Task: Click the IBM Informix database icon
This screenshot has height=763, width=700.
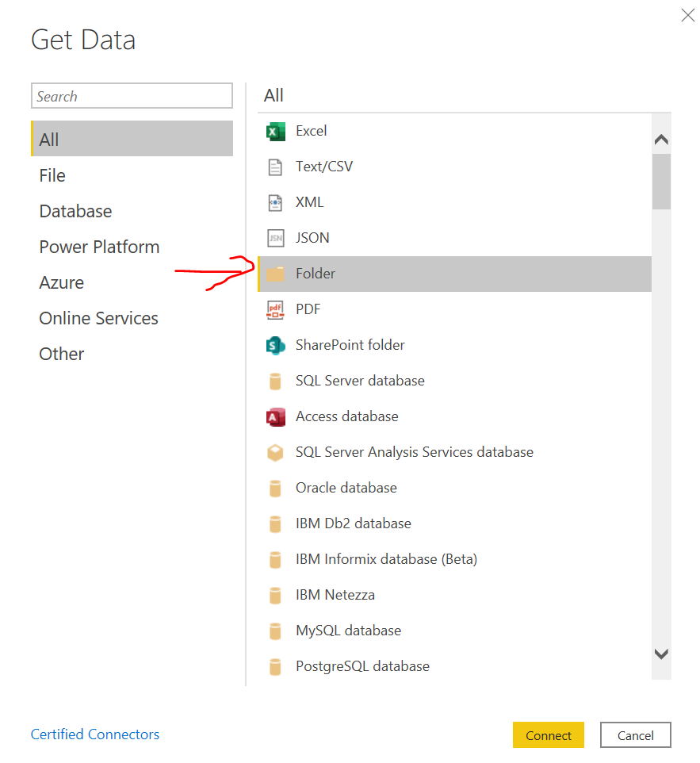Action: [x=275, y=560]
